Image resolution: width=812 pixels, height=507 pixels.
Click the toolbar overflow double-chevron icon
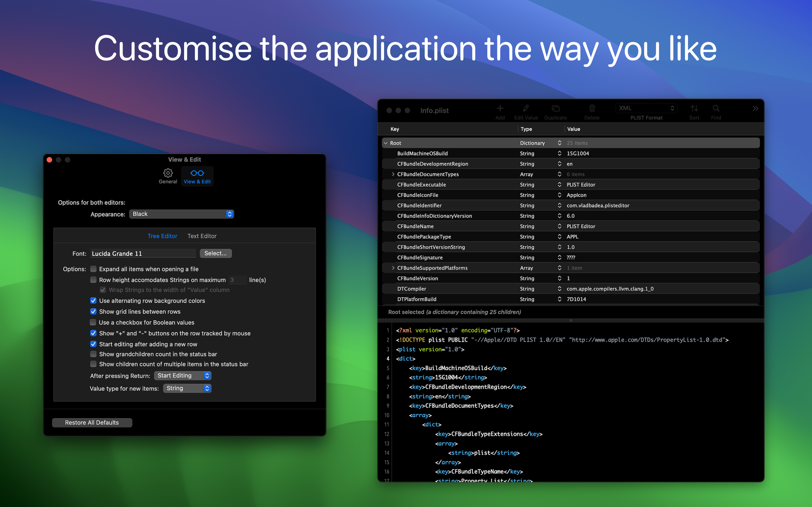(755, 108)
